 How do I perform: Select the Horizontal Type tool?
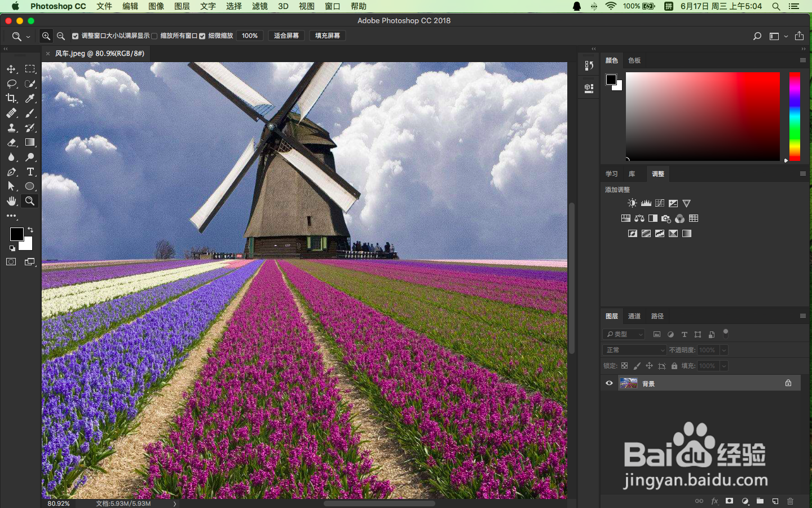(30, 172)
